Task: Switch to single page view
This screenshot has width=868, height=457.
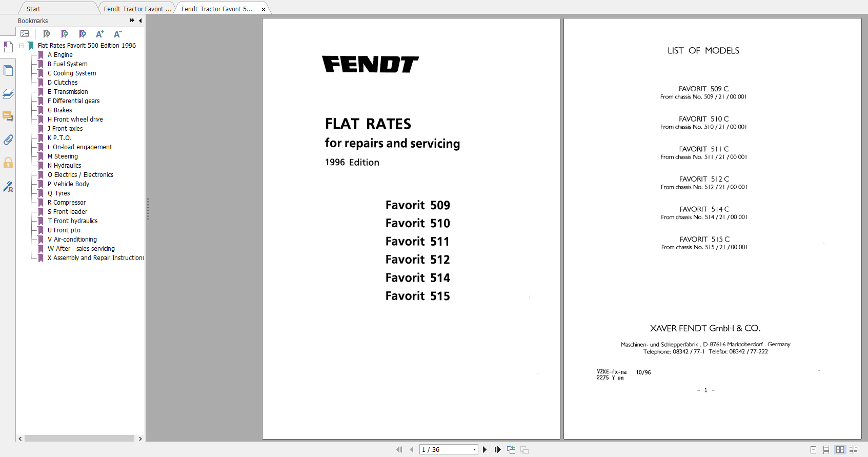Action: (813, 450)
